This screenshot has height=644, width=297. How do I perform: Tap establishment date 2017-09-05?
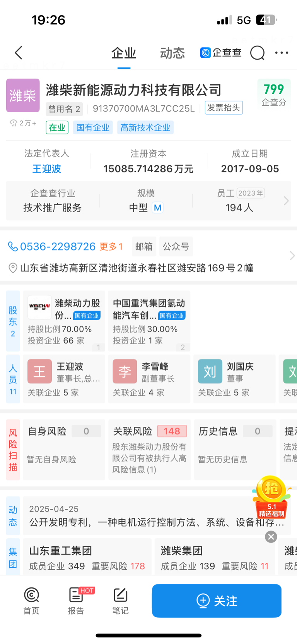[250, 169]
